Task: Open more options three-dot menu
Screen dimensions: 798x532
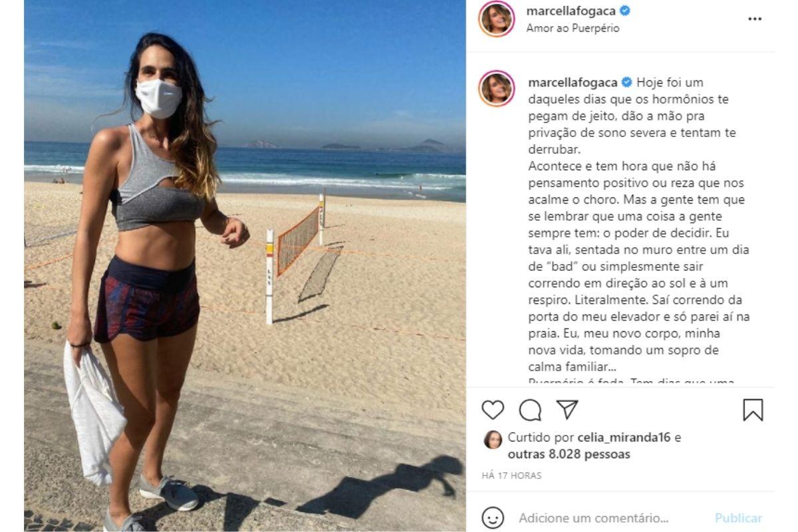Action: click(755, 19)
